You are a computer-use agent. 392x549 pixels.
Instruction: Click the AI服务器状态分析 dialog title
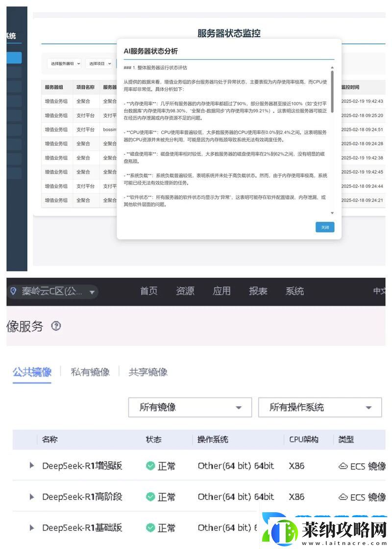point(150,51)
